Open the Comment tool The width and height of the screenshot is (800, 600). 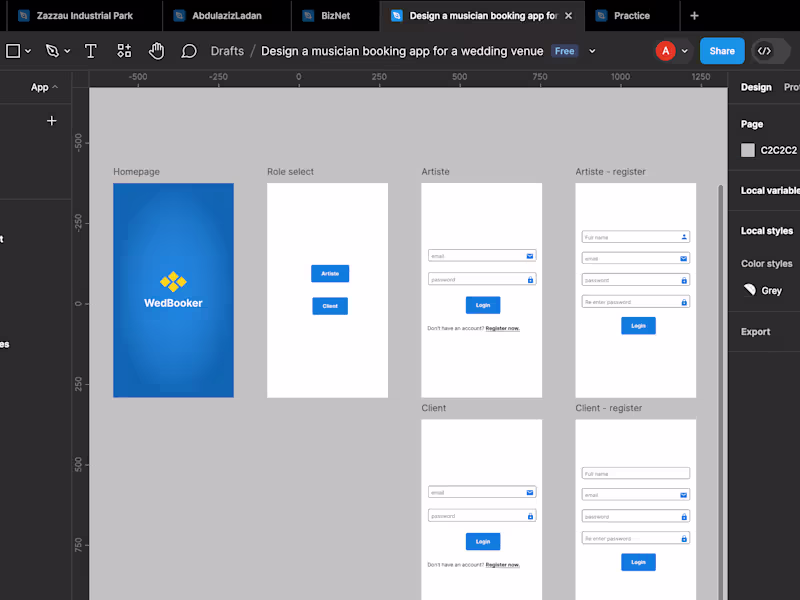(189, 51)
